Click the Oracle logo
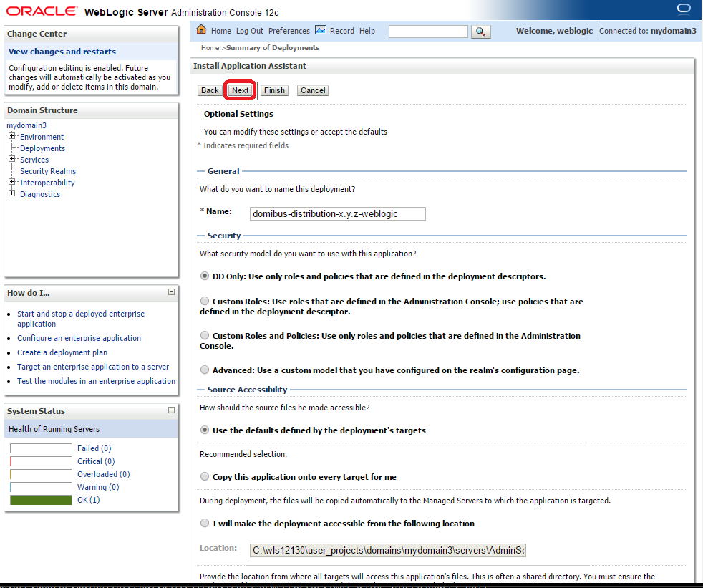Screen dimensions: 703x588 click(x=42, y=11)
